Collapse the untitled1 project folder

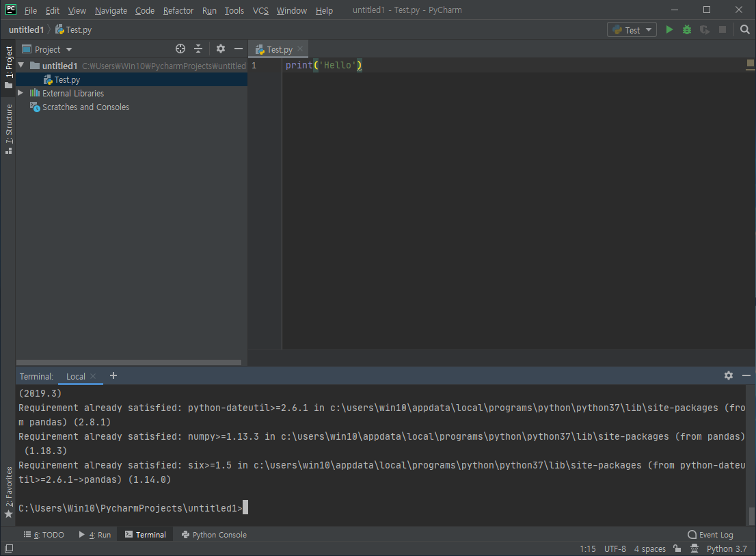[x=21, y=65]
